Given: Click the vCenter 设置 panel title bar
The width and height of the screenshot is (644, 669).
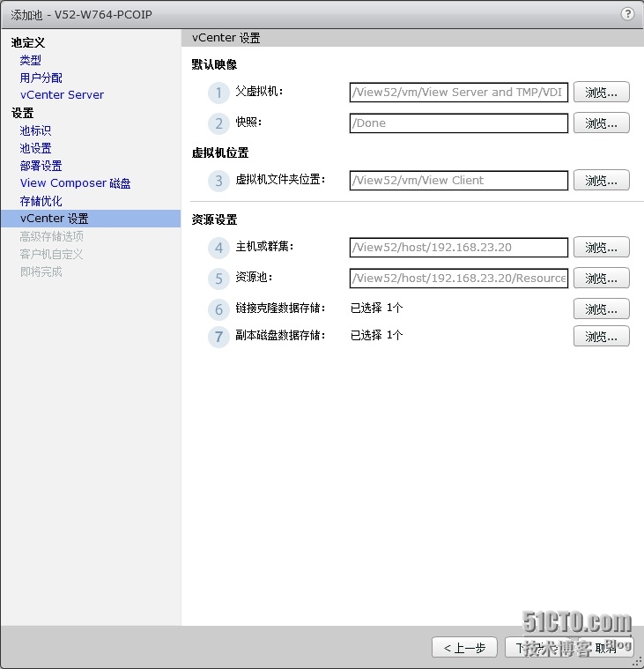Looking at the screenshot, I should (412, 38).
